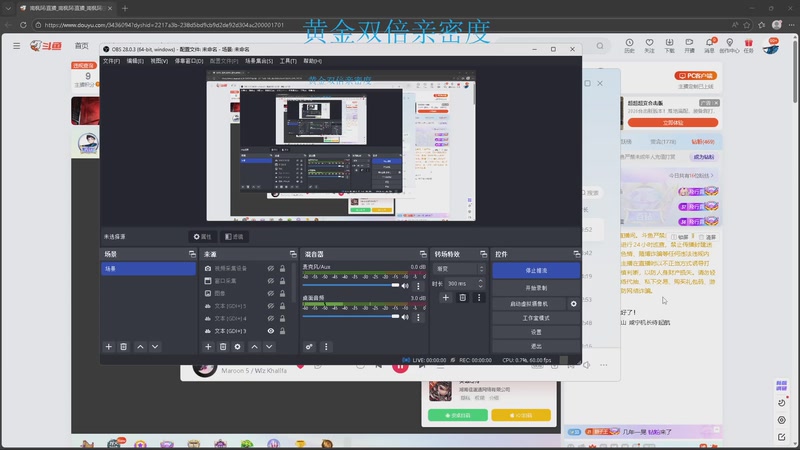Viewport: 800px width, 450px height.
Task: Adjust the 桌面音频 volume slider
Action: [x=351, y=316]
